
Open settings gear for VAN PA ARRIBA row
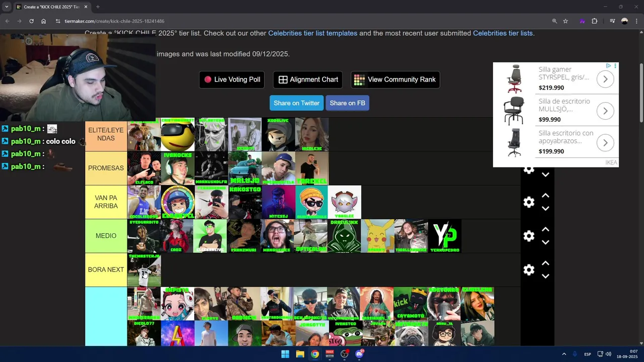point(529,202)
